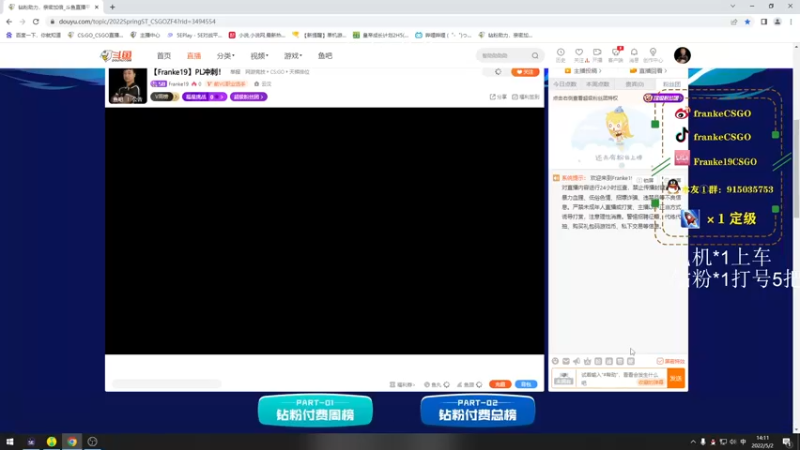Click the second purple pill button
This screenshot has width=800, height=450.
[248, 96]
